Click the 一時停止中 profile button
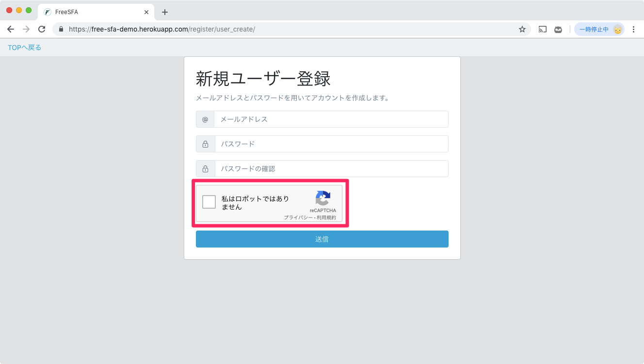Image resolution: width=644 pixels, height=364 pixels. (x=599, y=29)
